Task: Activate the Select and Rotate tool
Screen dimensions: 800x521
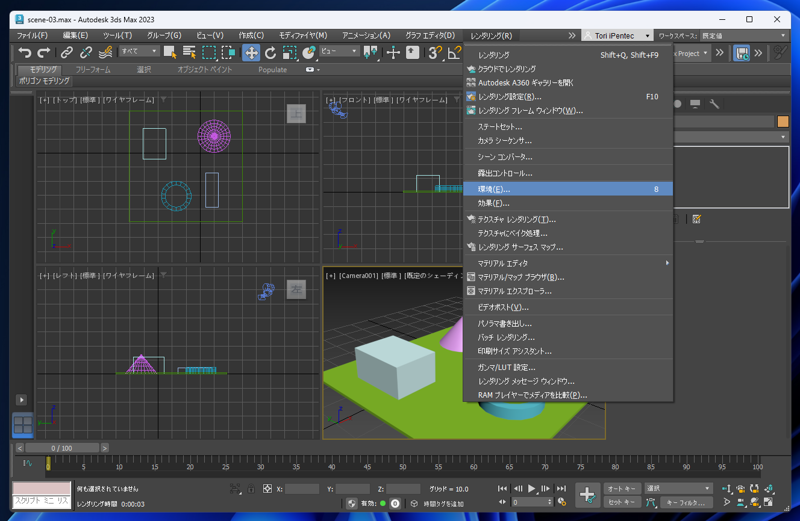Action: [270, 53]
